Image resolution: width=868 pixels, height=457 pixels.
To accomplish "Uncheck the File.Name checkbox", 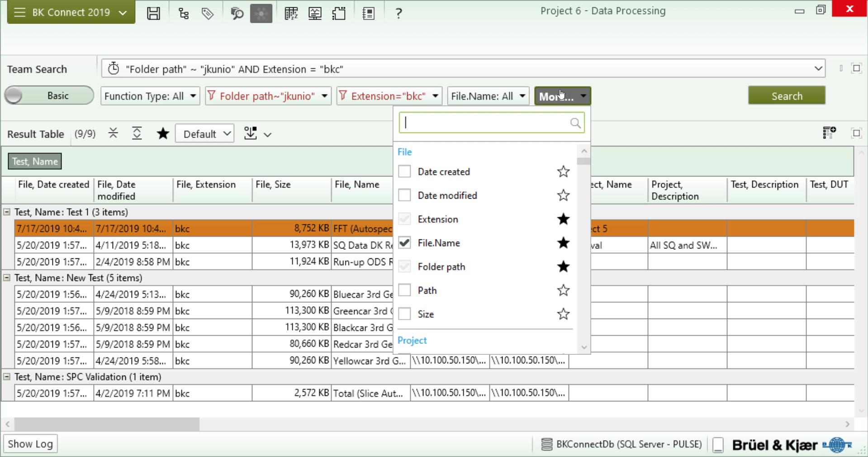I will click(404, 243).
